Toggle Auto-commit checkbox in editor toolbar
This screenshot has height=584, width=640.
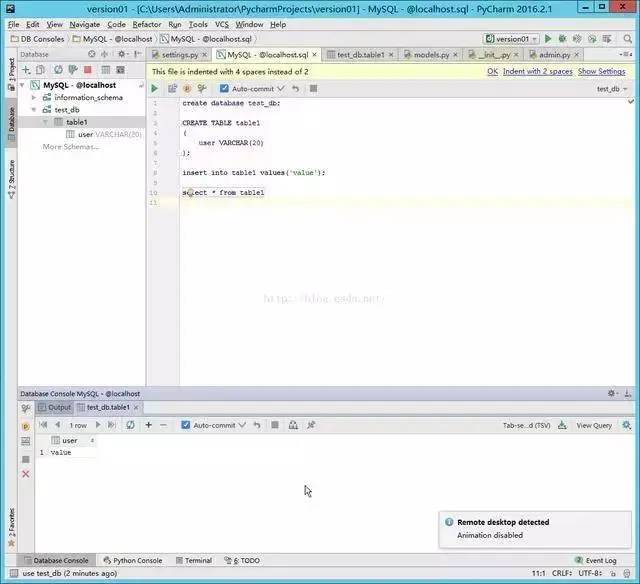tap(224, 89)
